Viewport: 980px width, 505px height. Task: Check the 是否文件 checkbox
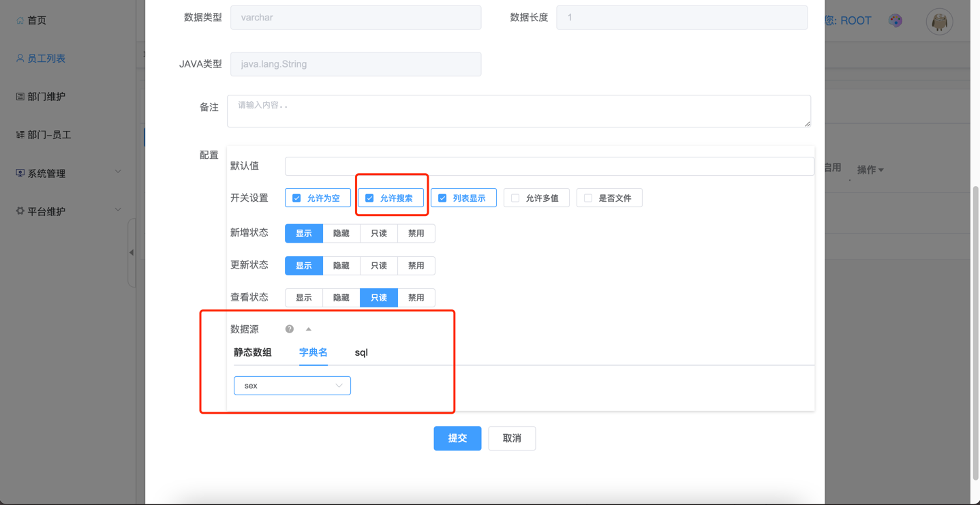coord(588,198)
